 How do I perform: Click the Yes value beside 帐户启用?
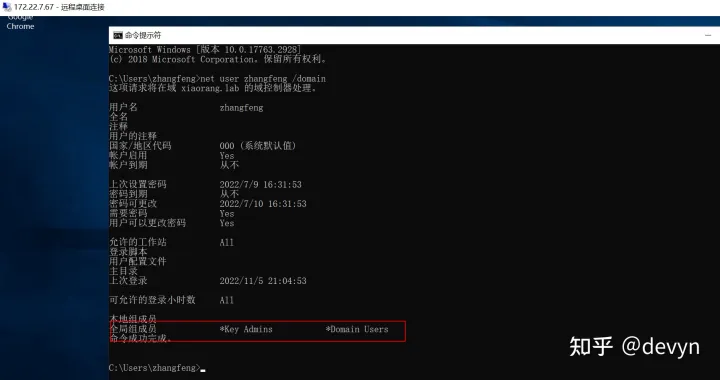(227, 156)
